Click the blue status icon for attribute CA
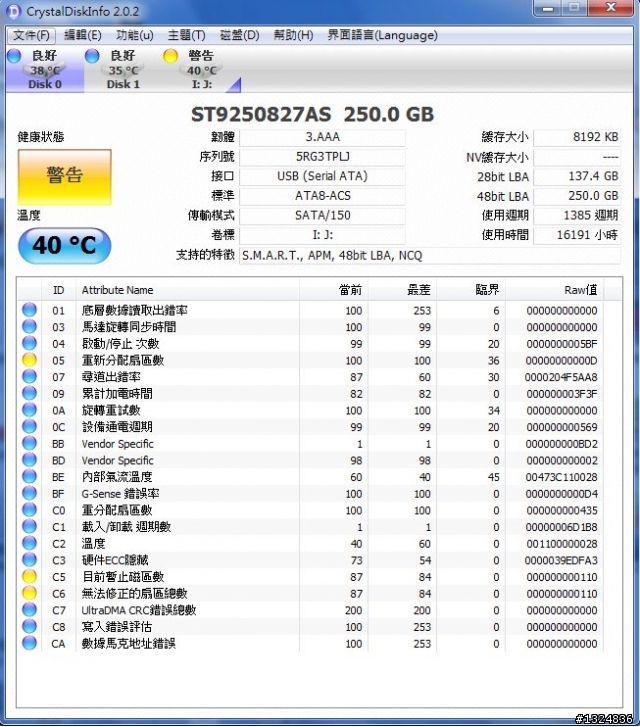 coord(29,644)
